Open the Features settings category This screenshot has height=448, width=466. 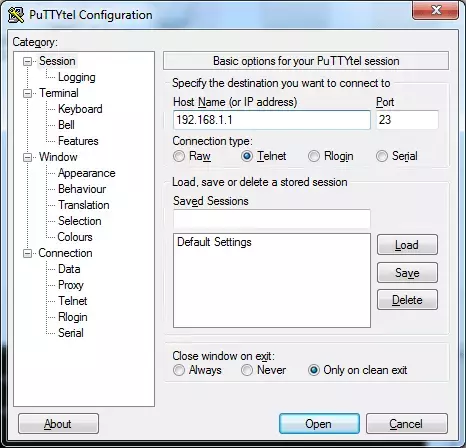(78, 141)
